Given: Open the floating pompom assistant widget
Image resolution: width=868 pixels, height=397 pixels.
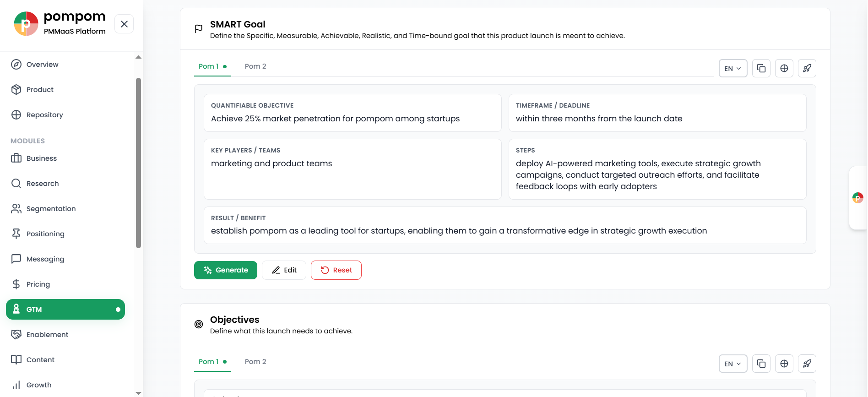Looking at the screenshot, I should click(858, 198).
